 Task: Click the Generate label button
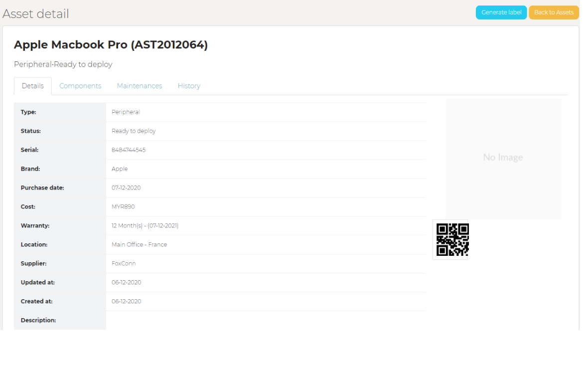click(501, 12)
